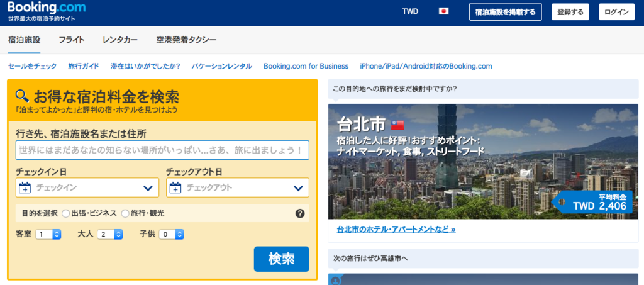The height and width of the screenshot is (285, 644).
Task: Open the Booking.com for Business link
Action: click(x=306, y=66)
